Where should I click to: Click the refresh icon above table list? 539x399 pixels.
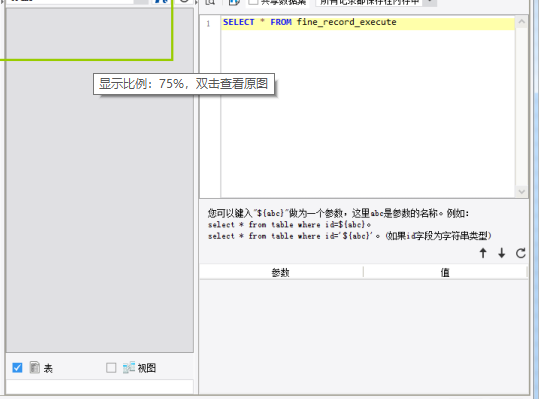coord(184,1)
